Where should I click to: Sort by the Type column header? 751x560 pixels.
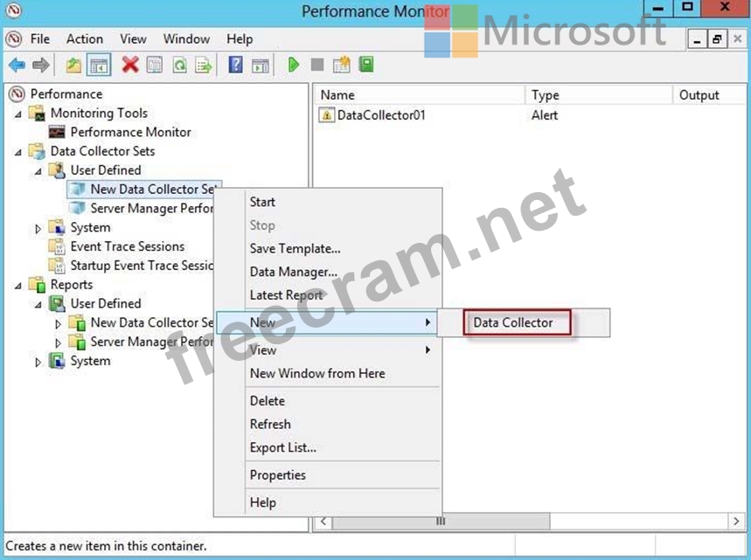coord(599,95)
